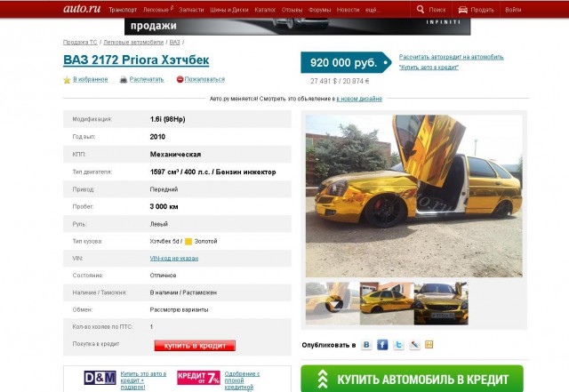
Task: Click the D&M logo banner
Action: pos(100,378)
